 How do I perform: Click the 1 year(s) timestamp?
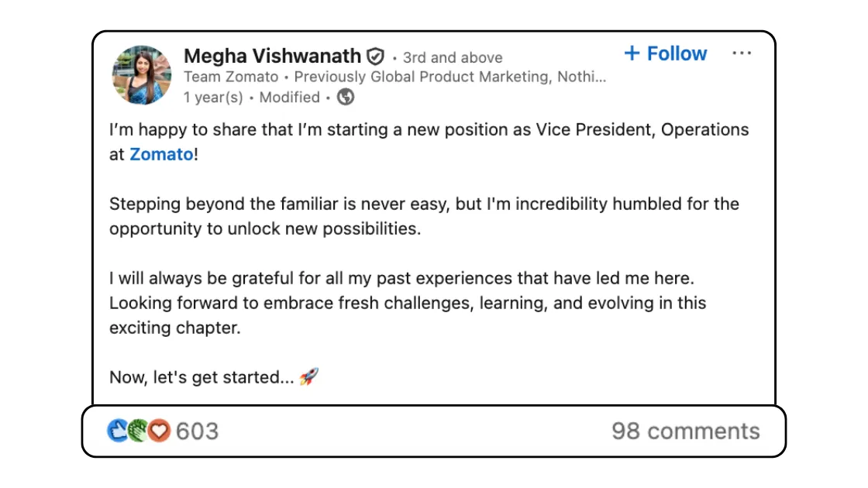coord(213,98)
